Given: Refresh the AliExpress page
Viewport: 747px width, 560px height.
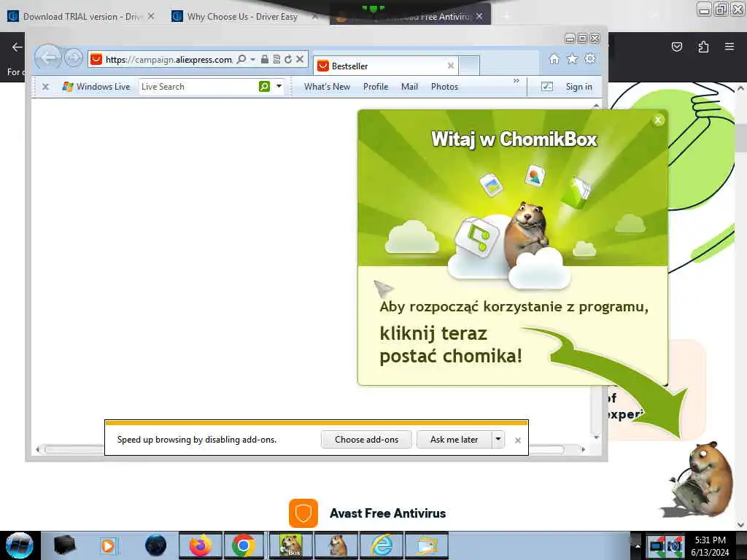Looking at the screenshot, I should 287,59.
